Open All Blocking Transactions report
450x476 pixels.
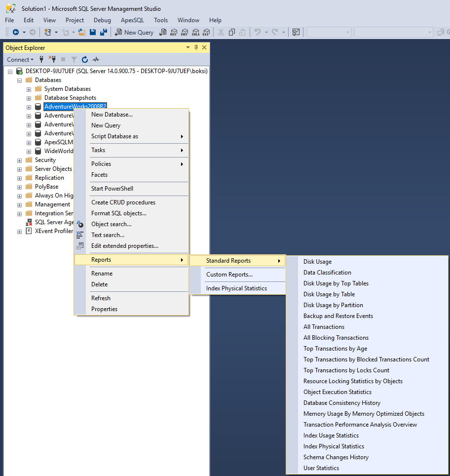click(x=367, y=338)
